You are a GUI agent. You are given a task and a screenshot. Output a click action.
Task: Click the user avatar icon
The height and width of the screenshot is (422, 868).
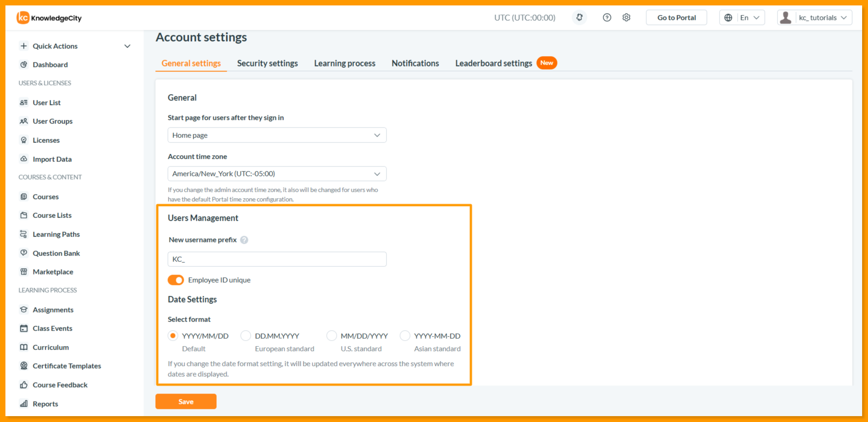(786, 18)
